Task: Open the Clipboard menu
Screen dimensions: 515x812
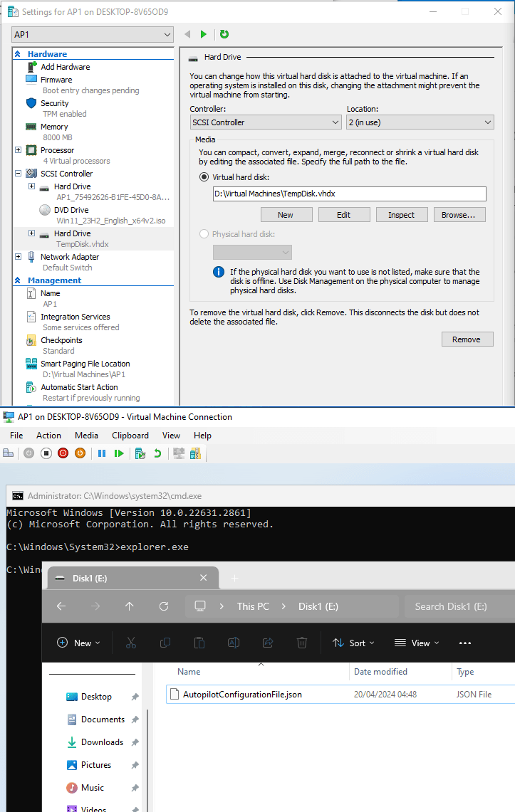Action: click(130, 436)
